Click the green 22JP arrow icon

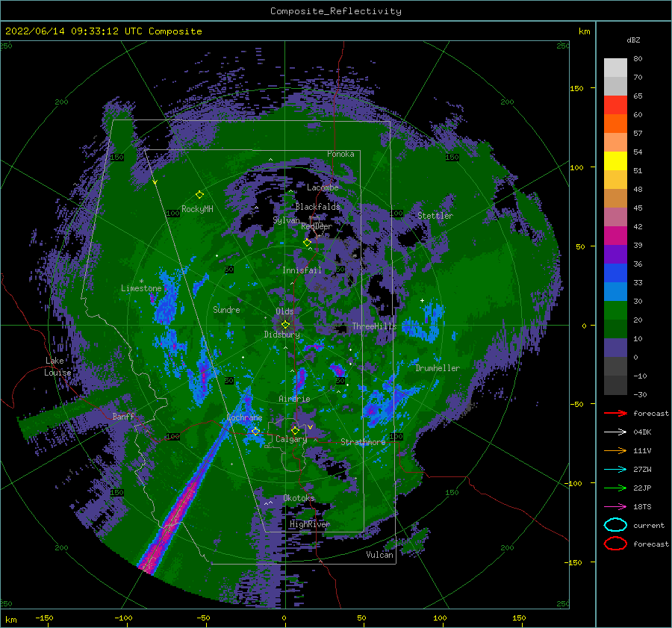point(615,488)
